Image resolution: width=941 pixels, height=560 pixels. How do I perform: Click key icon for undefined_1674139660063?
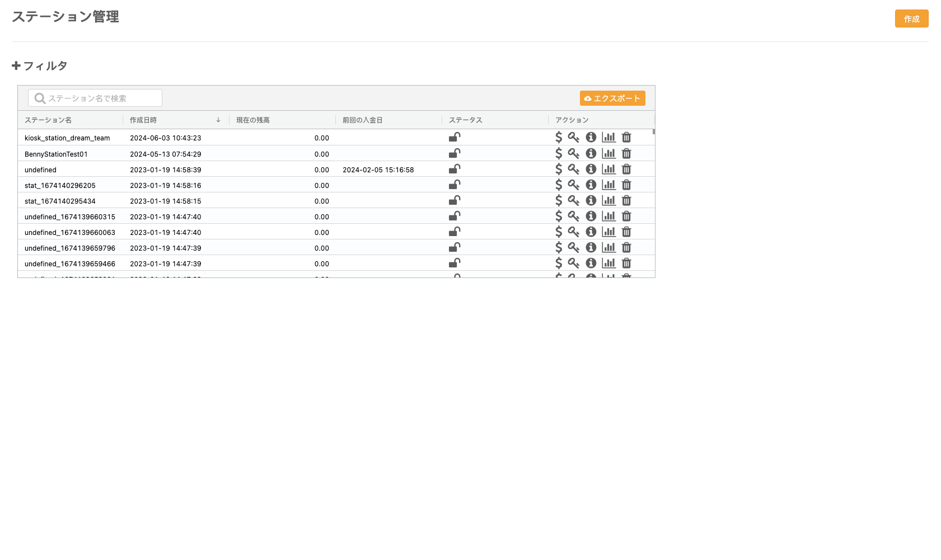[x=573, y=232]
